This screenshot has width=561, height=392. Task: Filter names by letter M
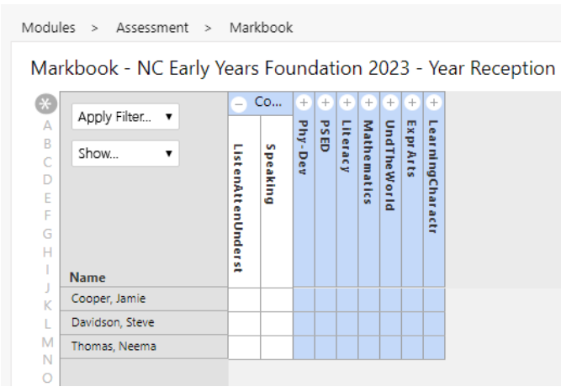coord(47,342)
